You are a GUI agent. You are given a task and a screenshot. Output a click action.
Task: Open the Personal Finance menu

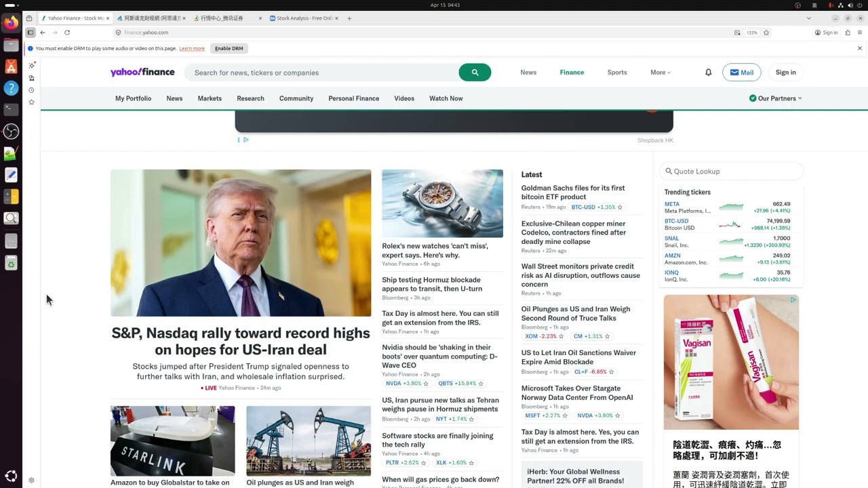pyautogui.click(x=354, y=98)
